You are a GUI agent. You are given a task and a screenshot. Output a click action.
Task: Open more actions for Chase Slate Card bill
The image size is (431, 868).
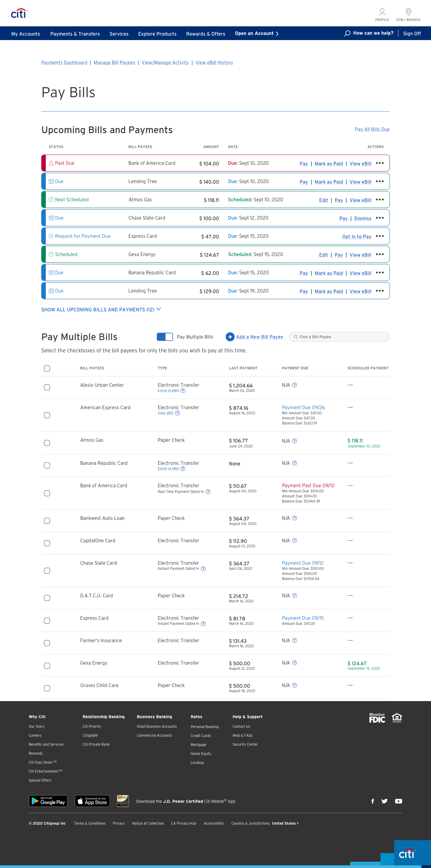coord(380,218)
